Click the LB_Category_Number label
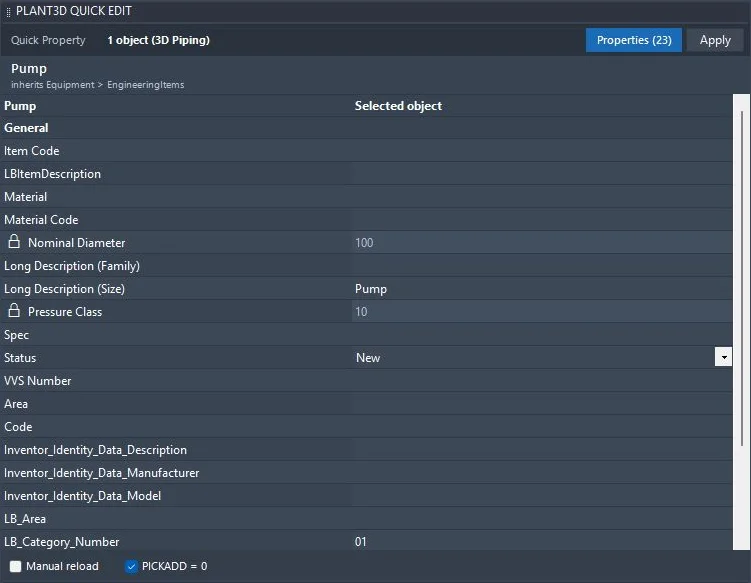This screenshot has width=751, height=583. (x=62, y=542)
